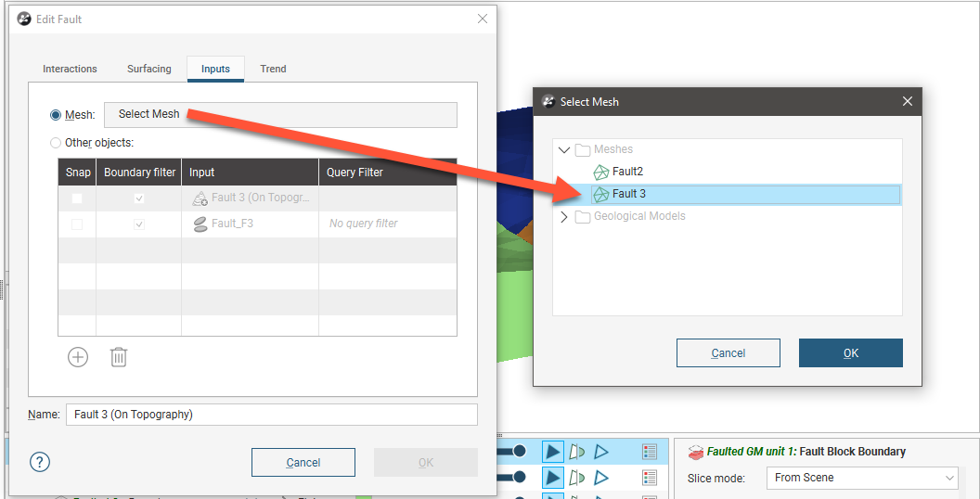
Task: Click the Fault2 mesh icon
Action: click(x=600, y=172)
